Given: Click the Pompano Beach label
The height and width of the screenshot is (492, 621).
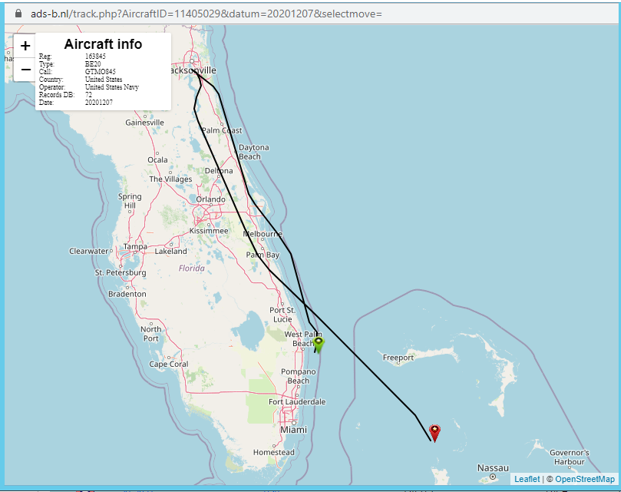Looking at the screenshot, I should click(x=298, y=376).
